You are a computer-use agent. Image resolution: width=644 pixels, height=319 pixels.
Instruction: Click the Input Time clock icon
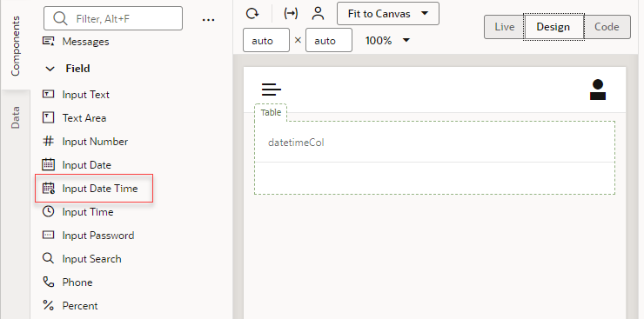coord(49,211)
